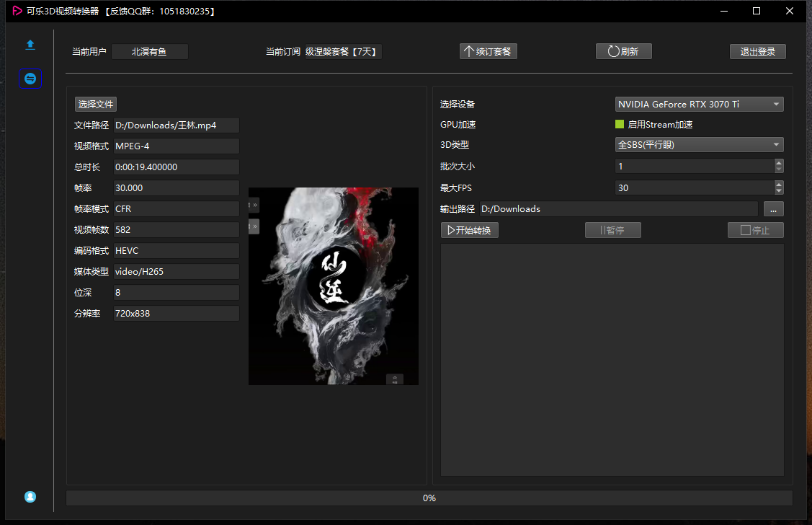The height and width of the screenshot is (525, 812).
Task: Click into the 最大FPS value field
Action: 695,188
